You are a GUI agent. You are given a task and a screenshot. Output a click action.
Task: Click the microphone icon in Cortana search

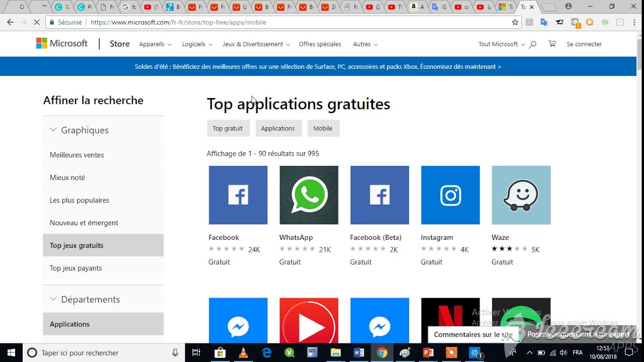pyautogui.click(x=175, y=353)
